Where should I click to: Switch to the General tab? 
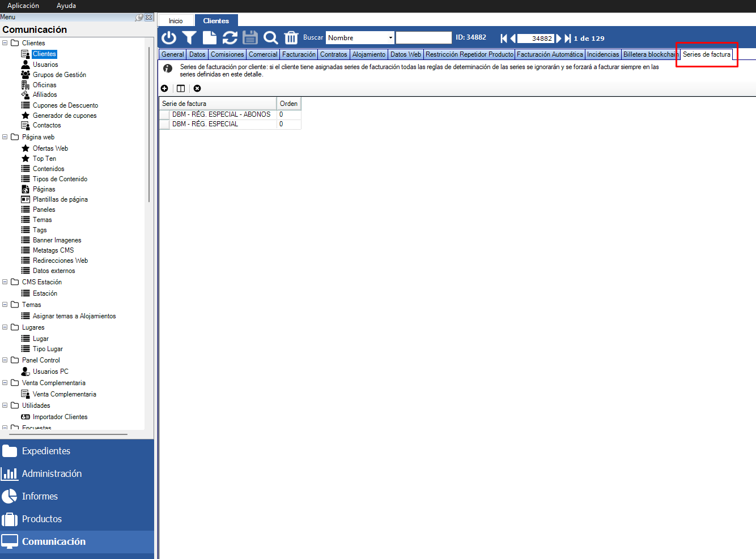[x=173, y=54]
